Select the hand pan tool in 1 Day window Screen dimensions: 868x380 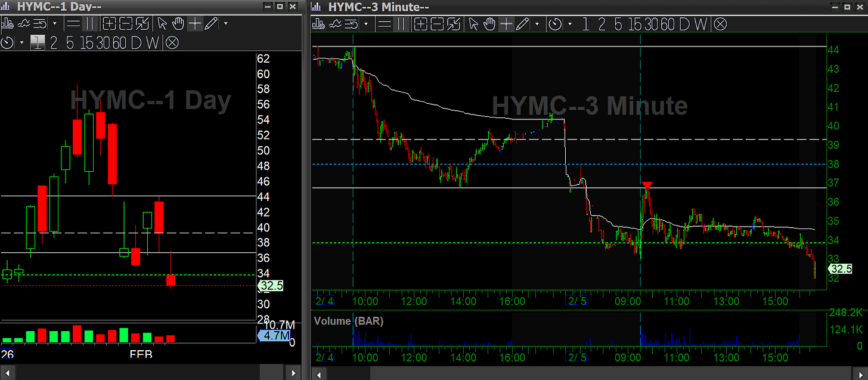(x=178, y=23)
